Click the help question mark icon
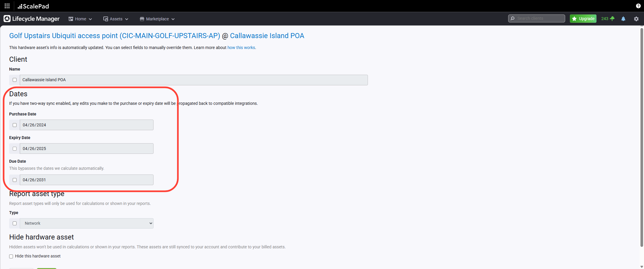644x269 pixels. [x=638, y=6]
